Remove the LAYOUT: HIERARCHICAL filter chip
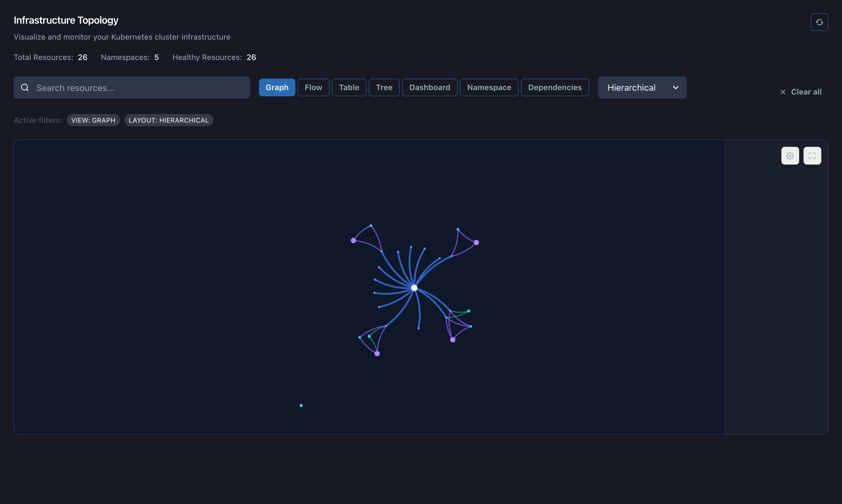The height and width of the screenshot is (504, 842). (169, 120)
